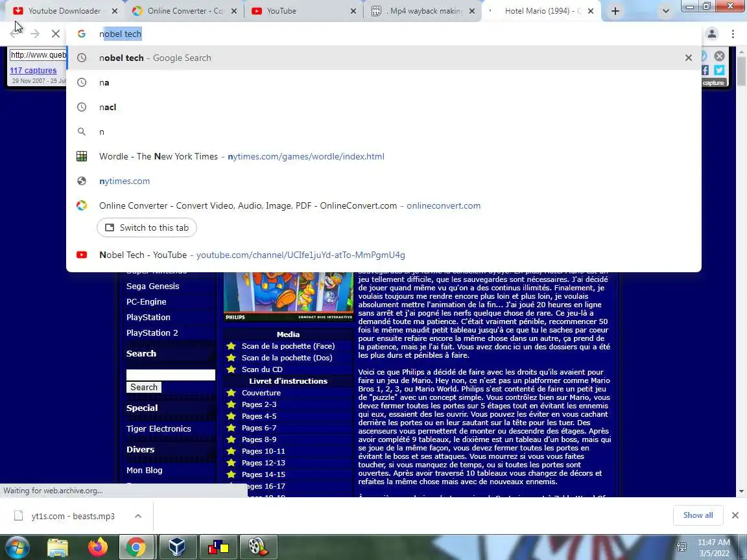Screen dimensions: 747x560
Task: Click the Search button
Action: click(144, 387)
